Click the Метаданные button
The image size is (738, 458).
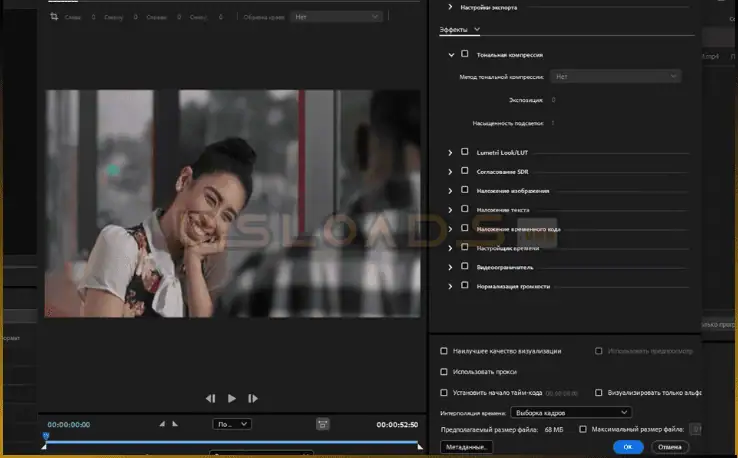pos(466,447)
